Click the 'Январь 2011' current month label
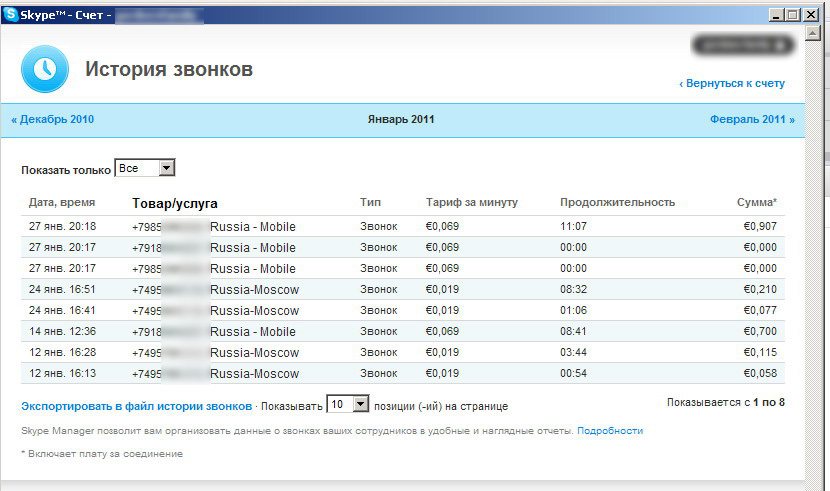830x491 pixels. [401, 119]
